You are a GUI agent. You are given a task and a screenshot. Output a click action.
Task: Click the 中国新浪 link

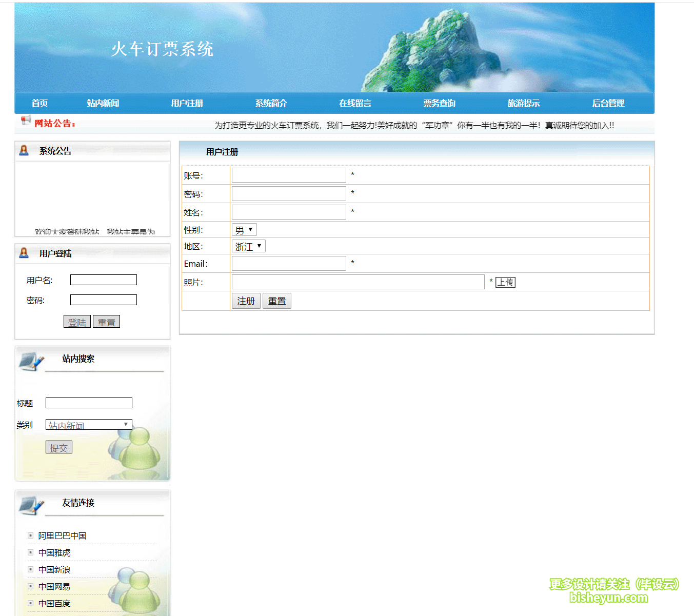[54, 569]
